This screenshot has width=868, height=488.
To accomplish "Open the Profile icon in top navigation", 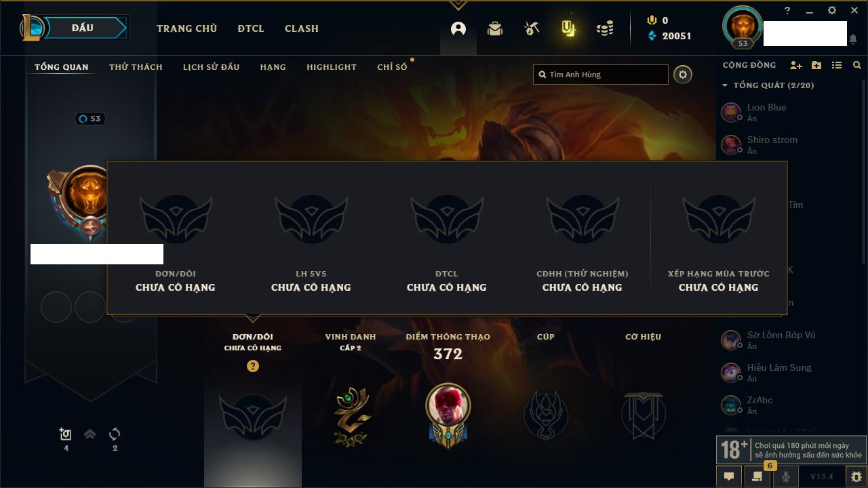I will click(458, 28).
